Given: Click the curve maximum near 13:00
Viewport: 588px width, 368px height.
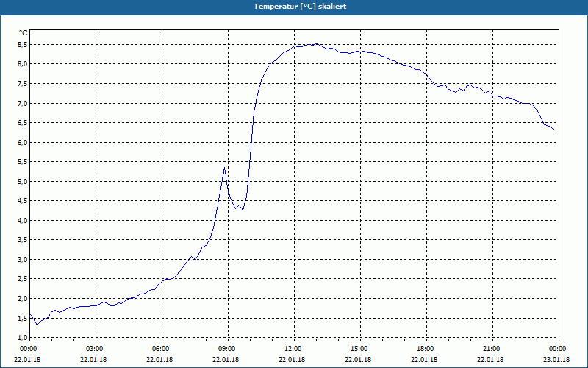Looking at the screenshot, I should 316,43.
